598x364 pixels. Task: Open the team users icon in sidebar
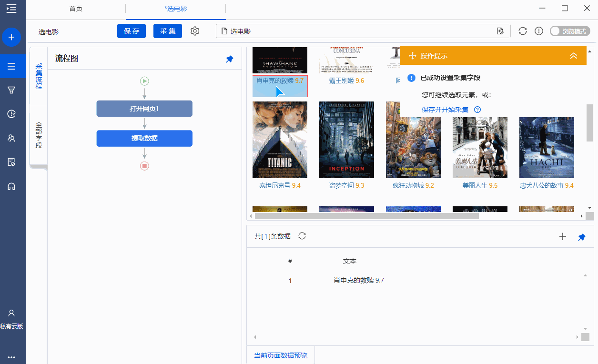coord(11,138)
